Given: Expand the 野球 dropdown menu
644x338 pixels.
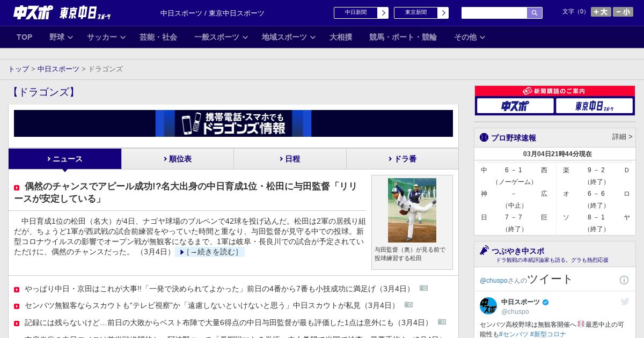Looking at the screenshot, I should tap(61, 37).
